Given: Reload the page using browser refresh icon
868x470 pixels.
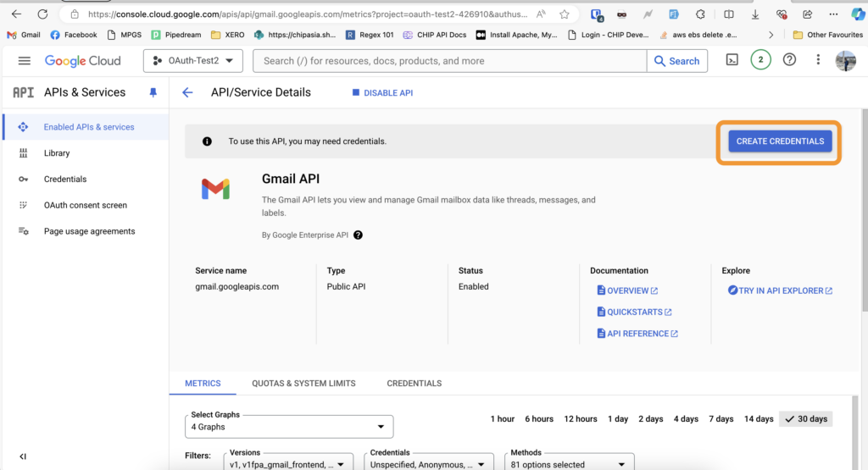Looking at the screenshot, I should 42,14.
